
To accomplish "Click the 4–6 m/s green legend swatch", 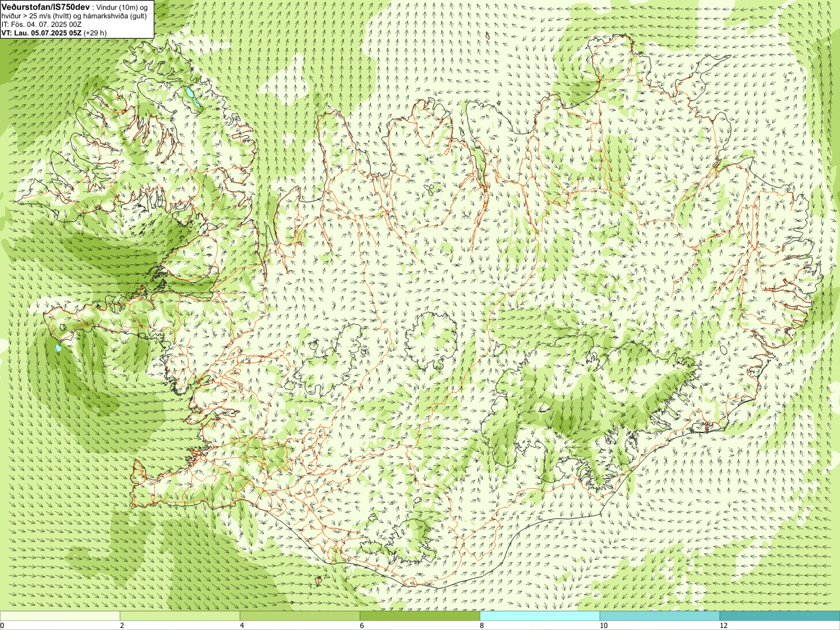I will pyautogui.click(x=300, y=616).
